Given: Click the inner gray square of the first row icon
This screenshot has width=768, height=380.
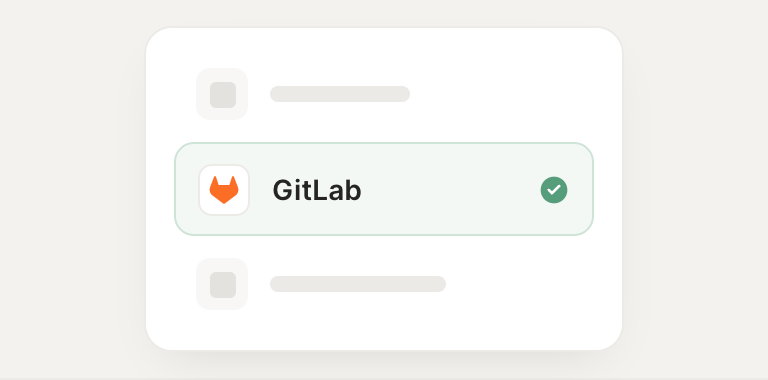Looking at the screenshot, I should tap(223, 95).
